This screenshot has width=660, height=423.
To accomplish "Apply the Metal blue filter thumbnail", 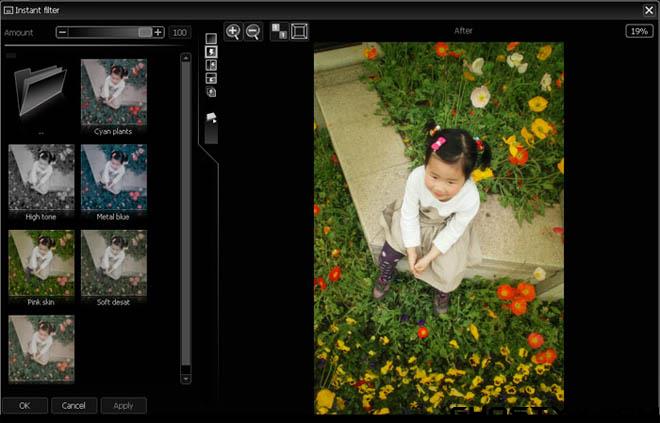I will pos(114,177).
